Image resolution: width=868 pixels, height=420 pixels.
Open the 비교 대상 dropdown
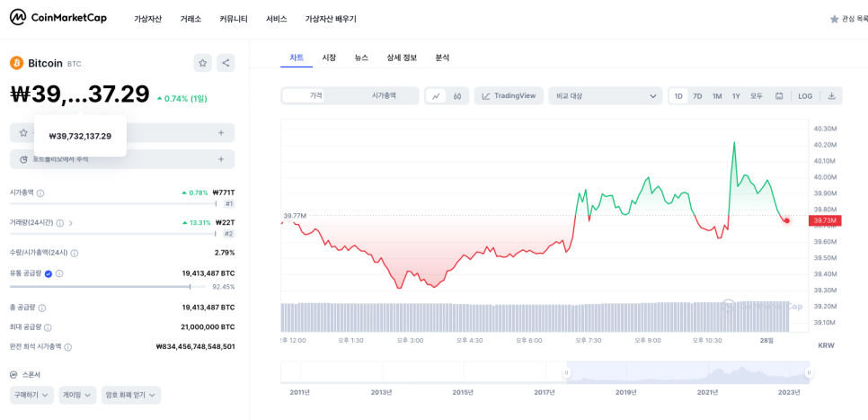pos(606,96)
